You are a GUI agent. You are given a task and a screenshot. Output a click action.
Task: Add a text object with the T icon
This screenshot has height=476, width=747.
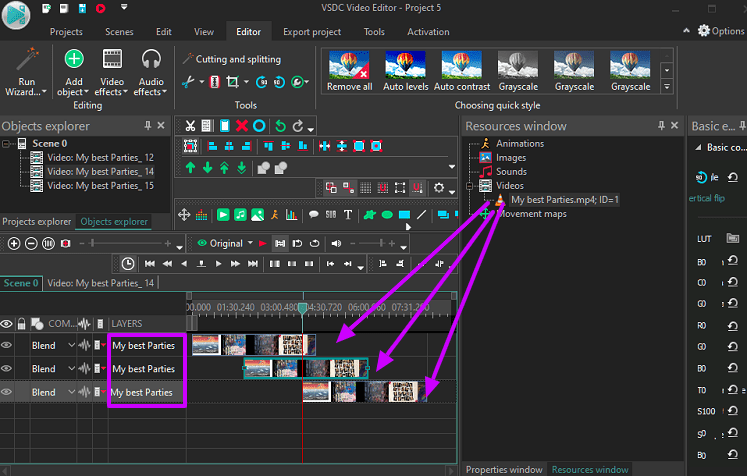click(x=348, y=215)
